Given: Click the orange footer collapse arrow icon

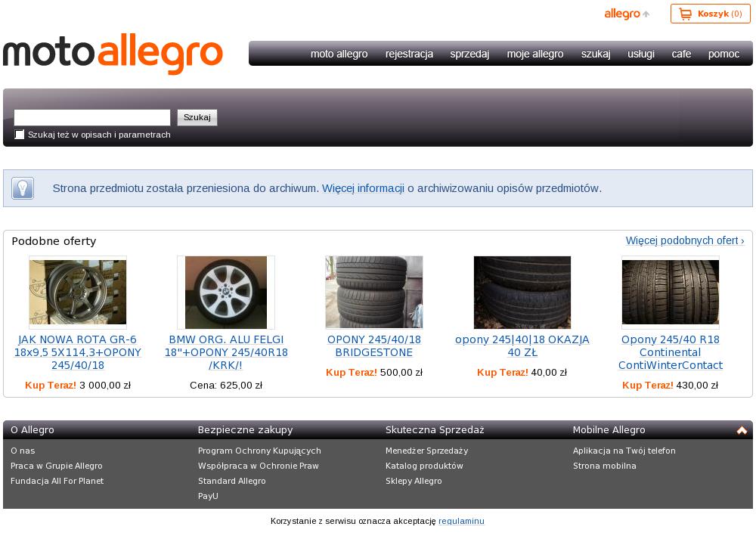Looking at the screenshot, I should [742, 430].
